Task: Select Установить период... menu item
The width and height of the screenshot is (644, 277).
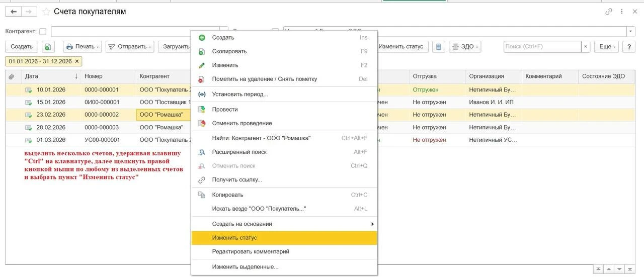Action: (284, 94)
